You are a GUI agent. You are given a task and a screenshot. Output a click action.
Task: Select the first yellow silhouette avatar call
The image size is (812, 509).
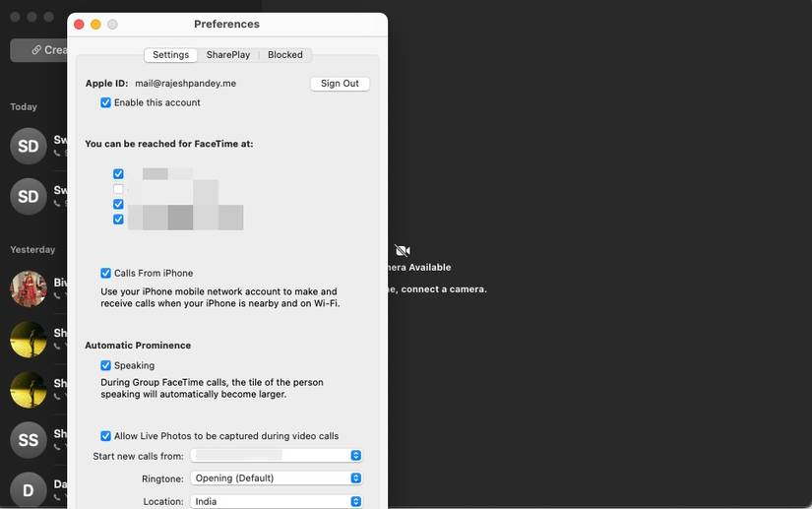tap(29, 339)
